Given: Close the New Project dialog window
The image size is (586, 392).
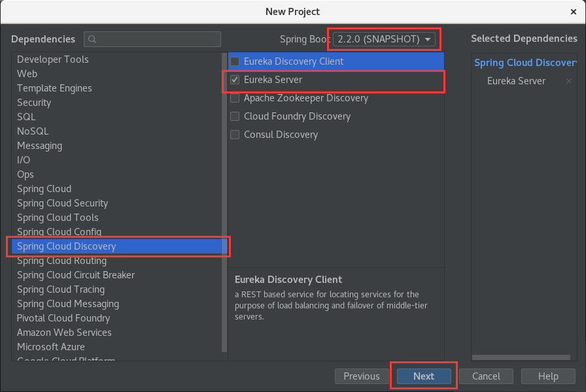Looking at the screenshot, I should coord(572,12).
